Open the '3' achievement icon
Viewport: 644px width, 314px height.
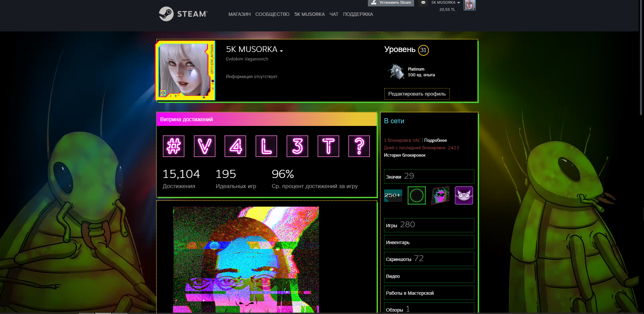click(x=297, y=146)
